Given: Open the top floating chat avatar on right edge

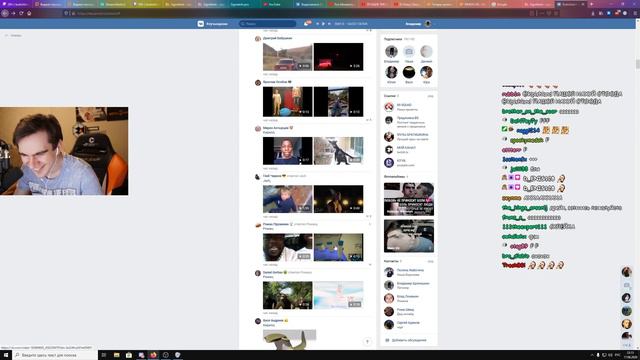Looking at the screenshot, I should (x=627, y=271).
